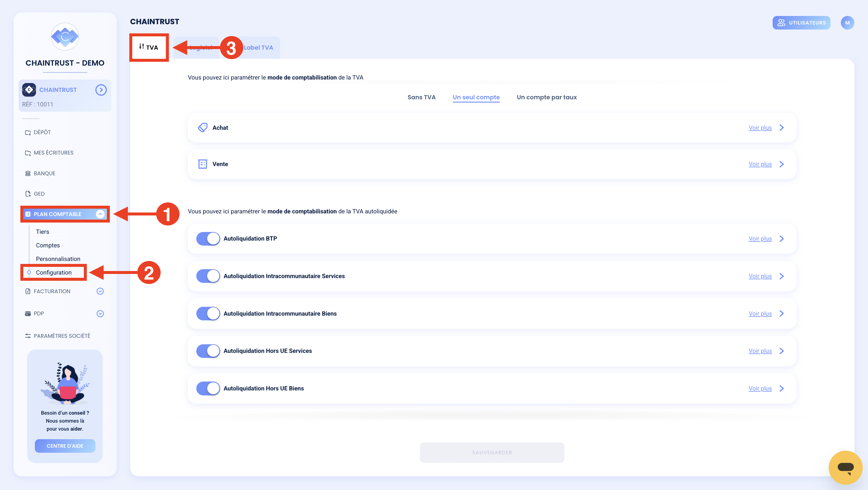This screenshot has width=868, height=490.
Task: Open company switcher arrow next to CHAINTRUST
Action: 101,90
